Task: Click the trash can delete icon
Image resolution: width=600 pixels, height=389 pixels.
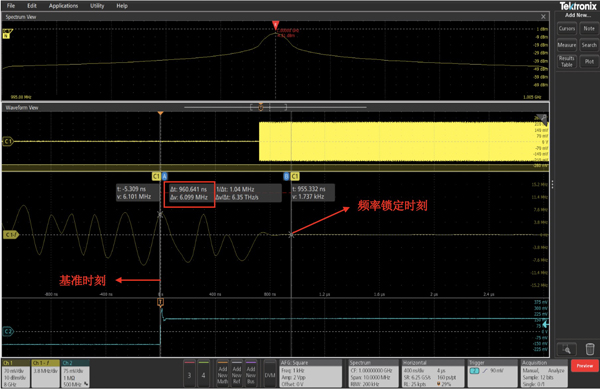Action: coord(590,349)
